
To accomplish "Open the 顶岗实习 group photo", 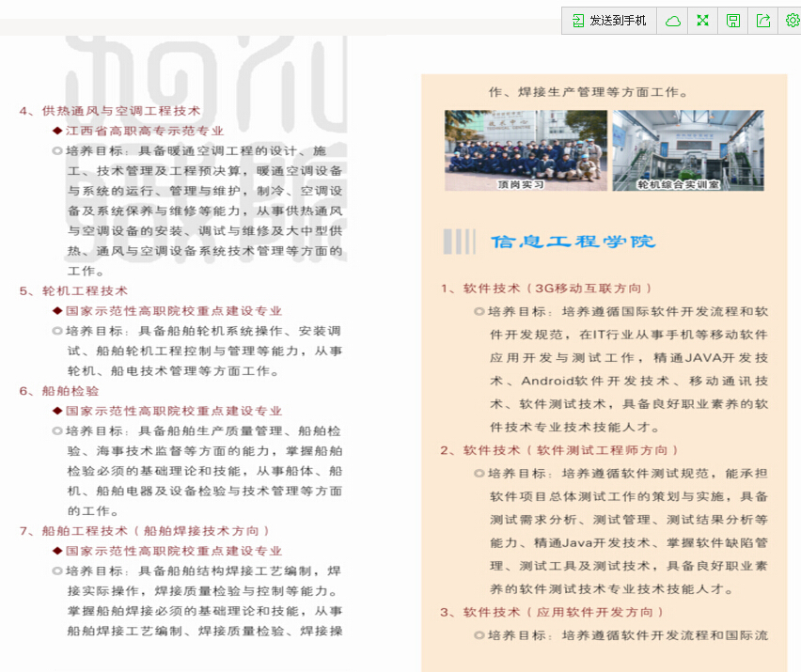I will tap(526, 150).
